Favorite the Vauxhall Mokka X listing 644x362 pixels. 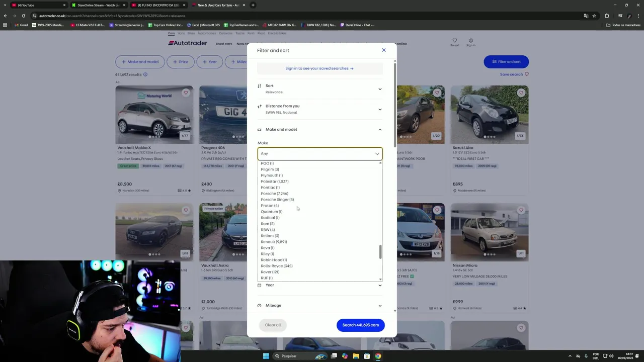pyautogui.click(x=186, y=93)
